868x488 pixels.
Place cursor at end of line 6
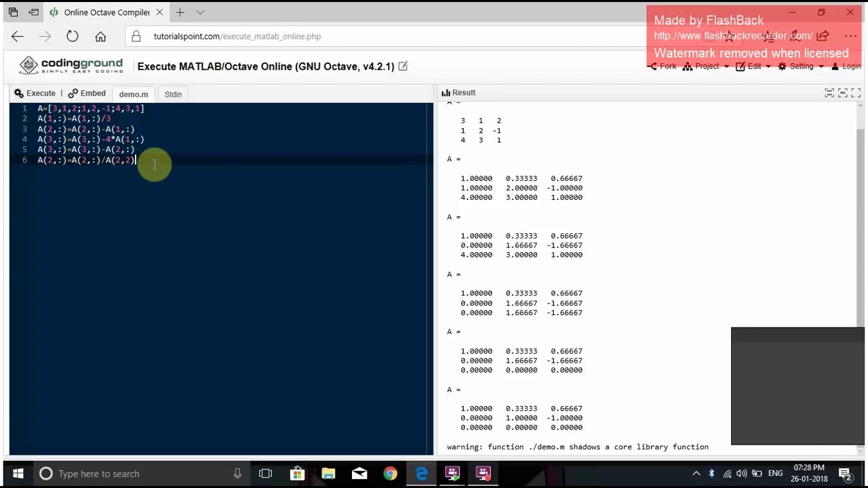click(136, 160)
